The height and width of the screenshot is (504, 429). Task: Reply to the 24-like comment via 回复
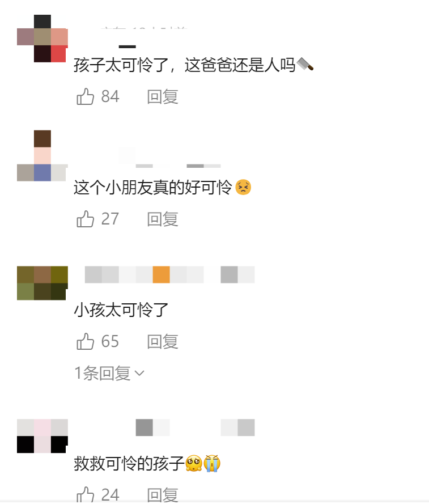[163, 495]
